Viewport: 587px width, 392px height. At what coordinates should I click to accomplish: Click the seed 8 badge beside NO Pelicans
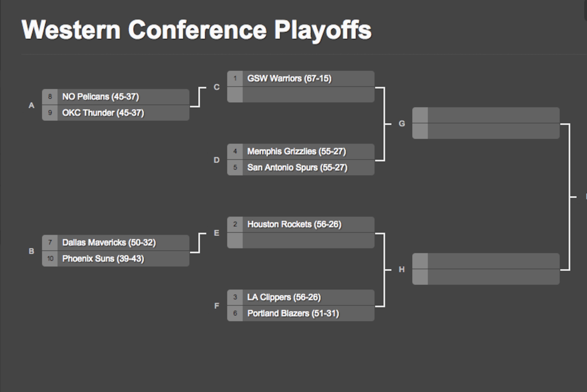click(50, 97)
